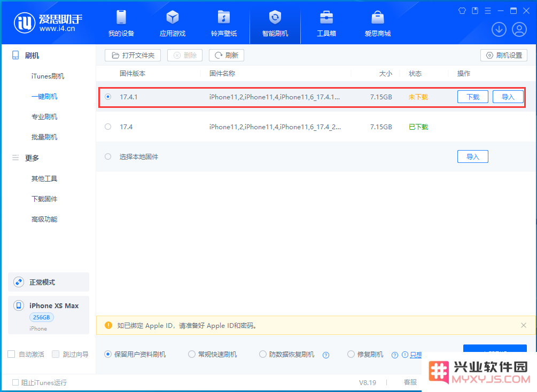
Task: Open 其他工具 in the sidebar
Action: pyautogui.click(x=44, y=178)
